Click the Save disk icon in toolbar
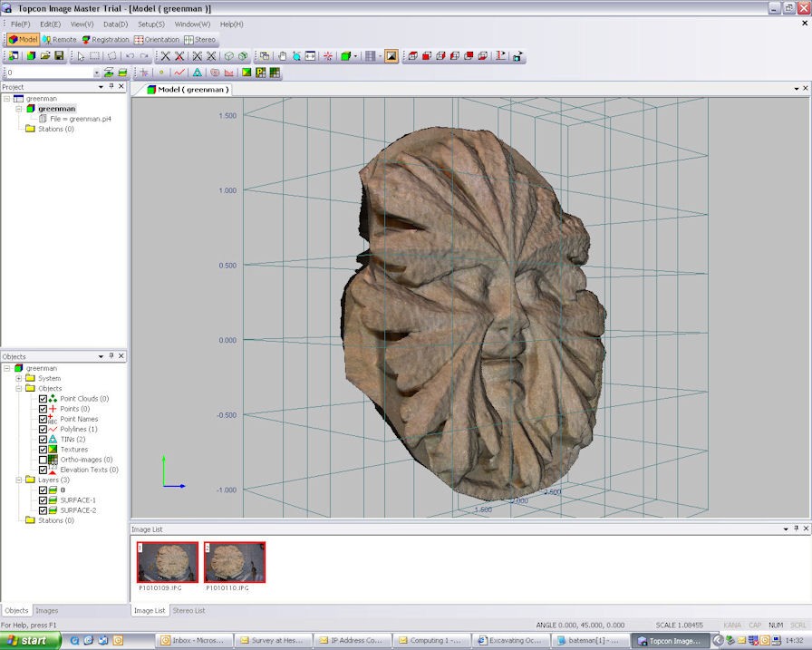812x650 pixels. (x=59, y=56)
